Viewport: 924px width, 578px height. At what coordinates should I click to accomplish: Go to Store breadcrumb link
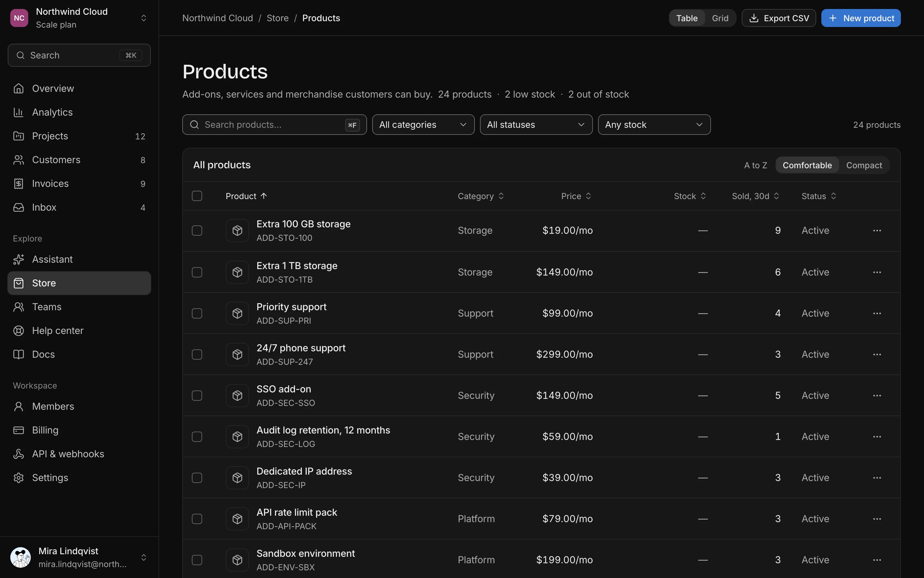click(278, 18)
